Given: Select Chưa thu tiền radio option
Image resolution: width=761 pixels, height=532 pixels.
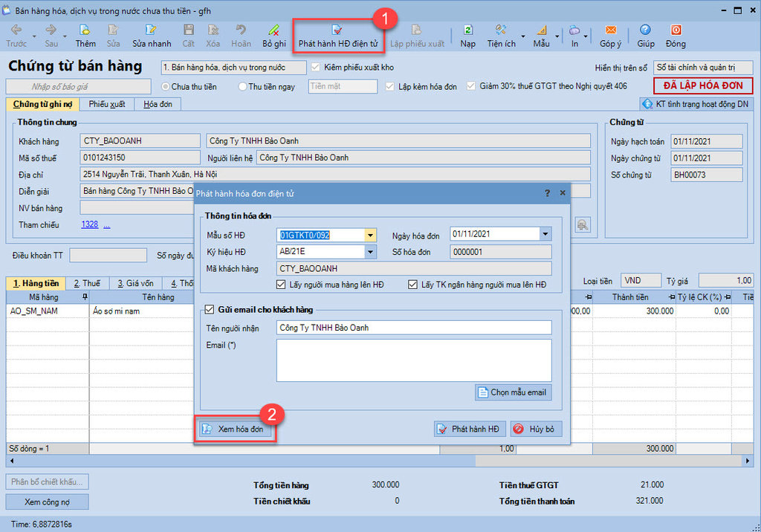Looking at the screenshot, I should (x=166, y=86).
